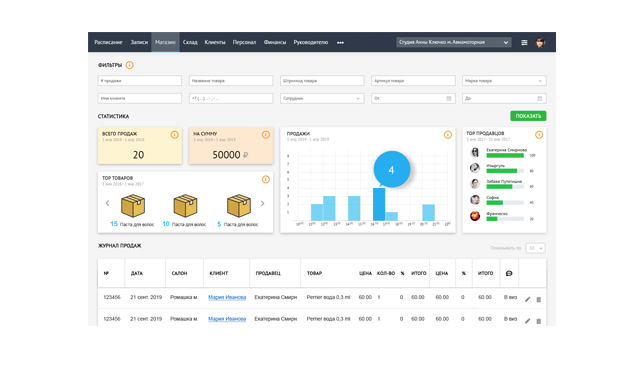Open the Марка товара dropdown
The height and width of the screenshot is (367, 640).
pos(504,81)
